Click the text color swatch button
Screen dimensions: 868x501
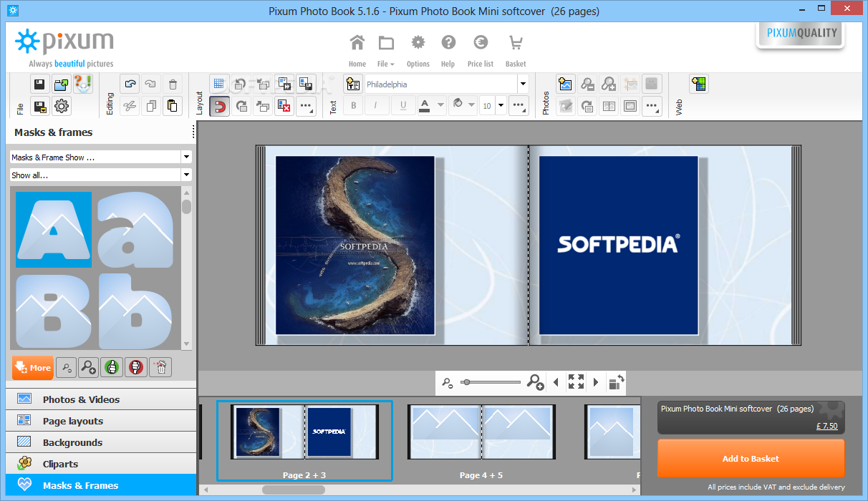(425, 106)
